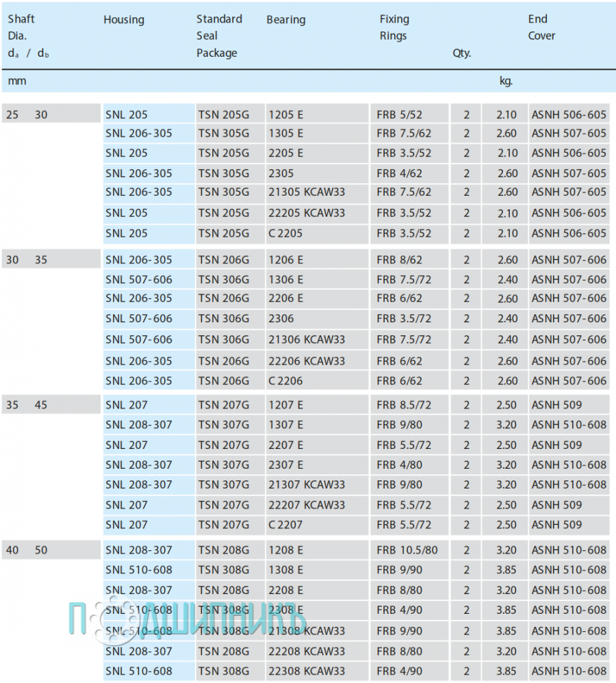Click end cover ASNH 506-605 in C 2205 row
This screenshot has width=616, height=683.
[569, 233]
